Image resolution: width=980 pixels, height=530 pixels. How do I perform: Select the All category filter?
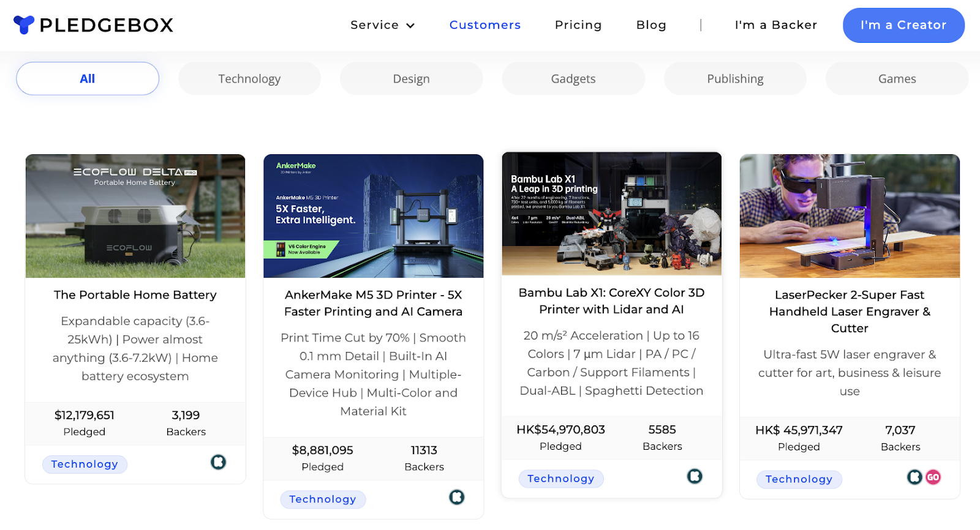pyautogui.click(x=88, y=78)
